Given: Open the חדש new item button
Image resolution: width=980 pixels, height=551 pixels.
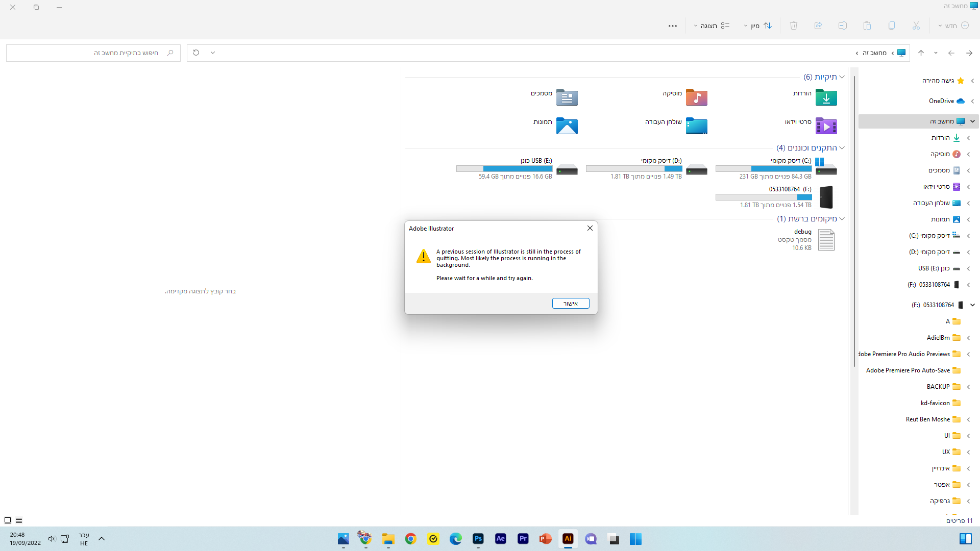Looking at the screenshot, I should 953,26.
